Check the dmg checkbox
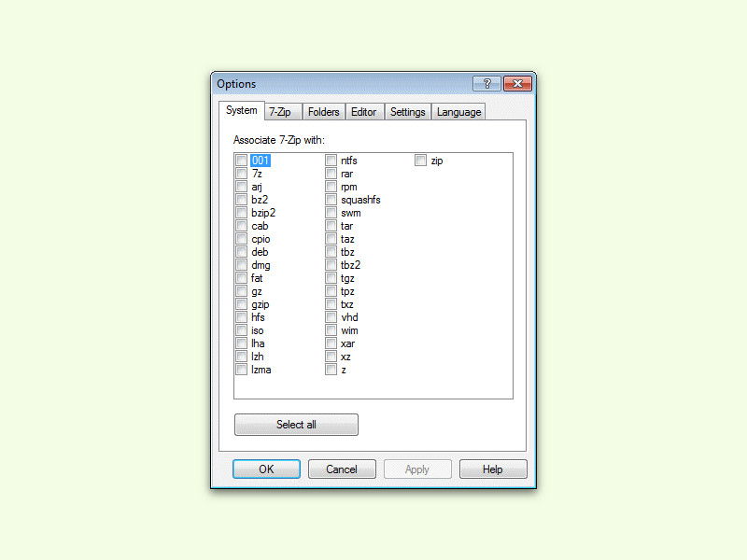747x560 pixels. click(242, 265)
